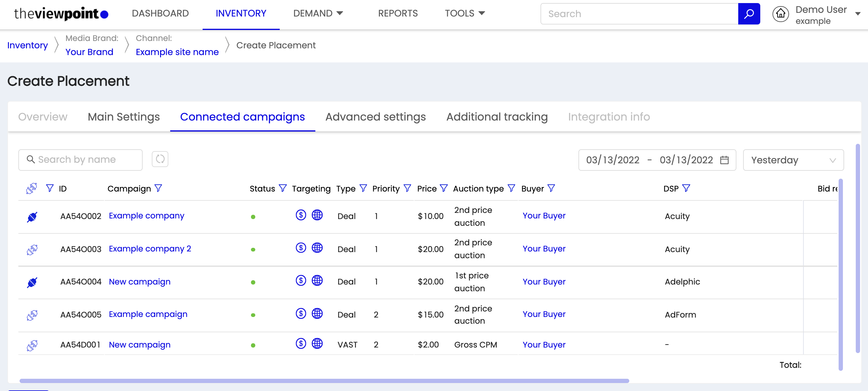
Task: Focus the top Search input field
Action: coord(639,14)
